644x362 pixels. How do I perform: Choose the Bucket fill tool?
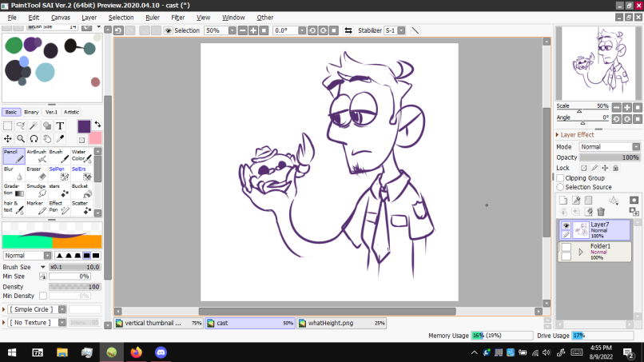(x=81, y=190)
